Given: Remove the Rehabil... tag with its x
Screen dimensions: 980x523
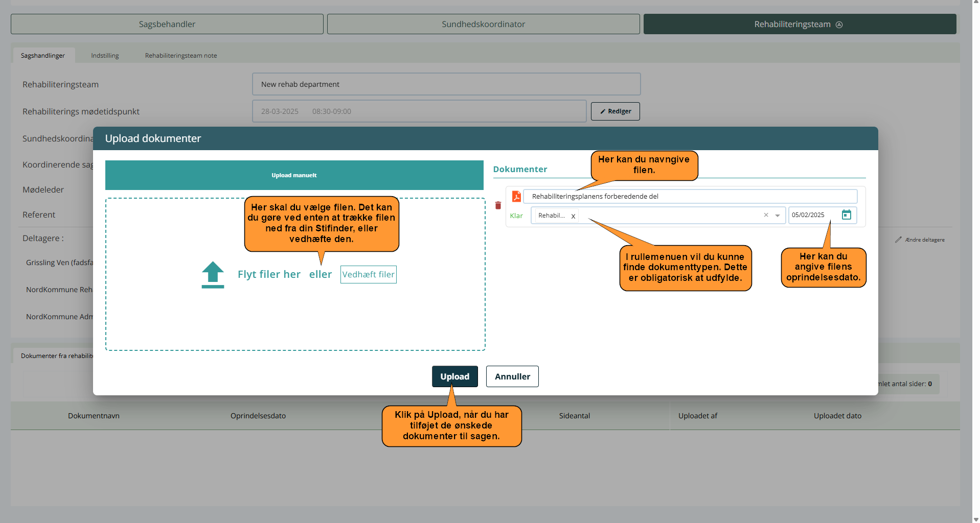Looking at the screenshot, I should pyautogui.click(x=573, y=216).
